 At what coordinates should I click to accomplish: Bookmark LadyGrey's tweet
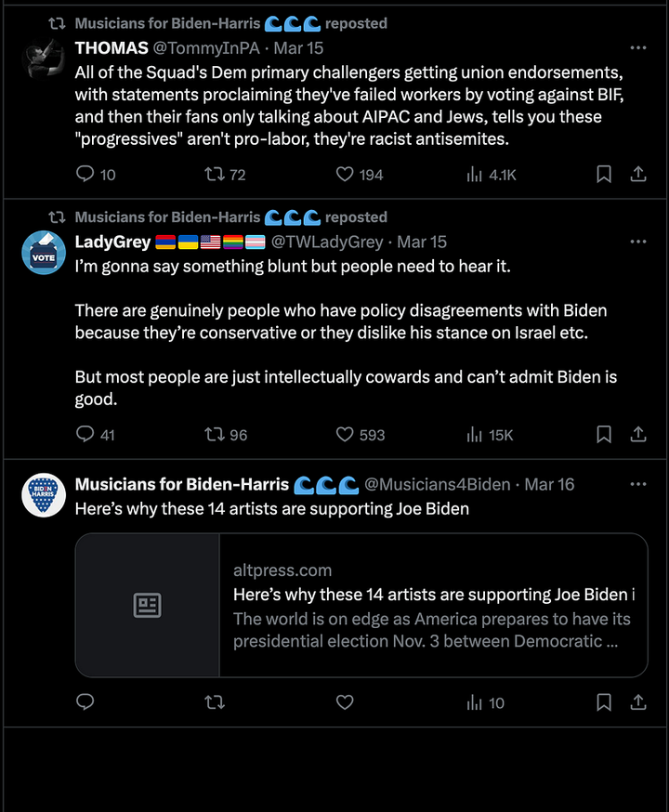pyautogui.click(x=603, y=434)
